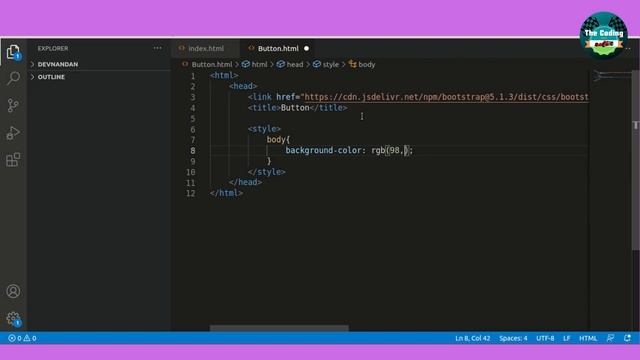Click Button.html in the breadcrumb
The width and height of the screenshot is (640, 360).
point(212,64)
